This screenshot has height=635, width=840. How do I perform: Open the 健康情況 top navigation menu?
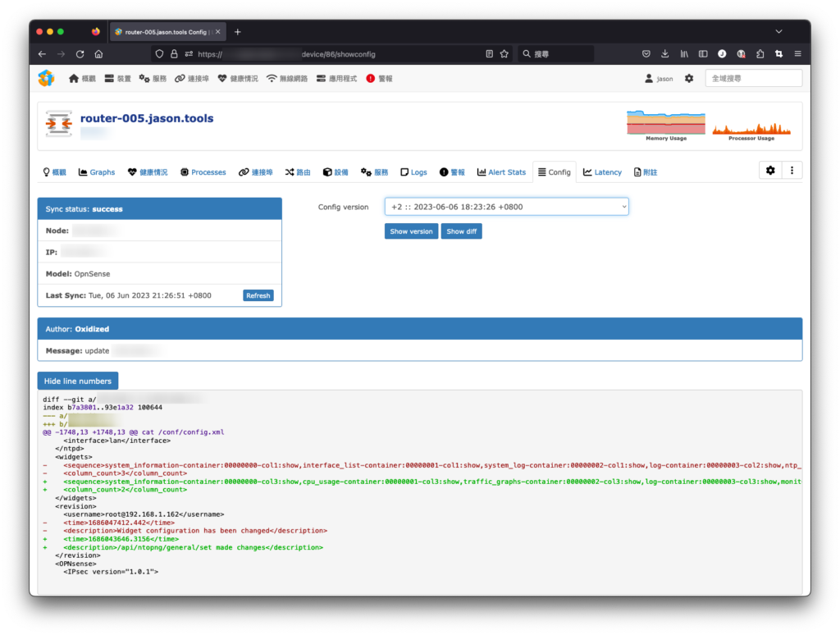pyautogui.click(x=238, y=78)
